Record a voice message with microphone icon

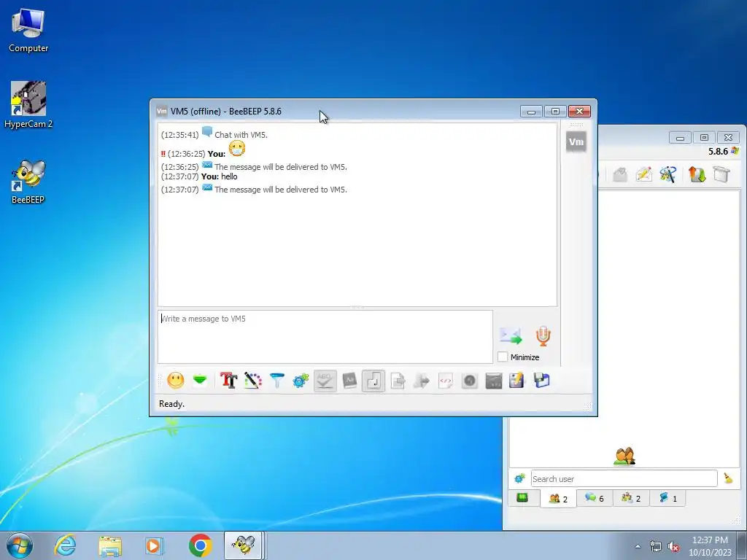click(543, 335)
